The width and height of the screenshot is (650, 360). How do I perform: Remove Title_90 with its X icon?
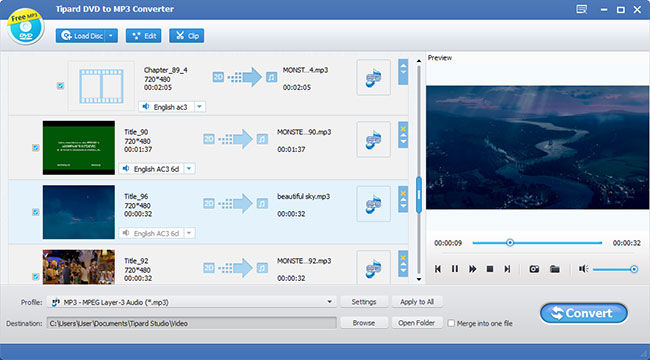pyautogui.click(x=403, y=129)
